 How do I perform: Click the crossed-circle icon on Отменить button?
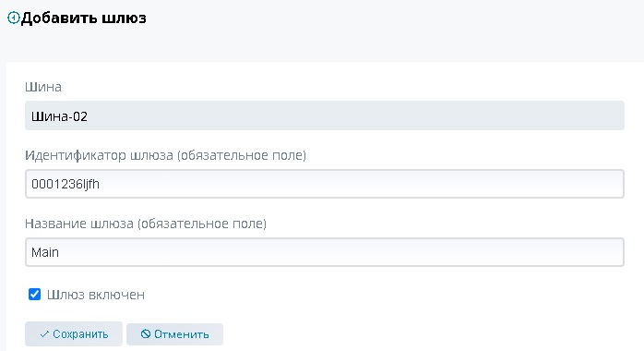coord(146,333)
